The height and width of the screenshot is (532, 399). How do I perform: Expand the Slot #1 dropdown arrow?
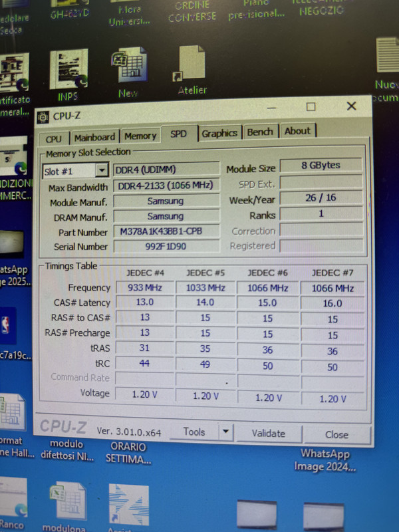click(102, 170)
